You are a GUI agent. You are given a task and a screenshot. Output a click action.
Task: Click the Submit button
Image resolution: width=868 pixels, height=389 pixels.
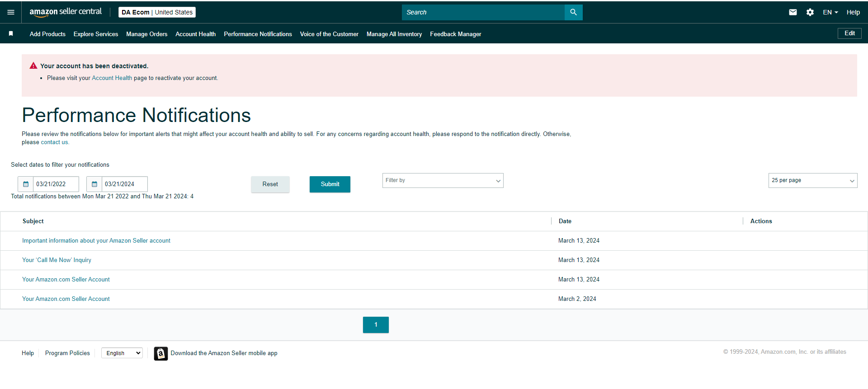pos(330,184)
